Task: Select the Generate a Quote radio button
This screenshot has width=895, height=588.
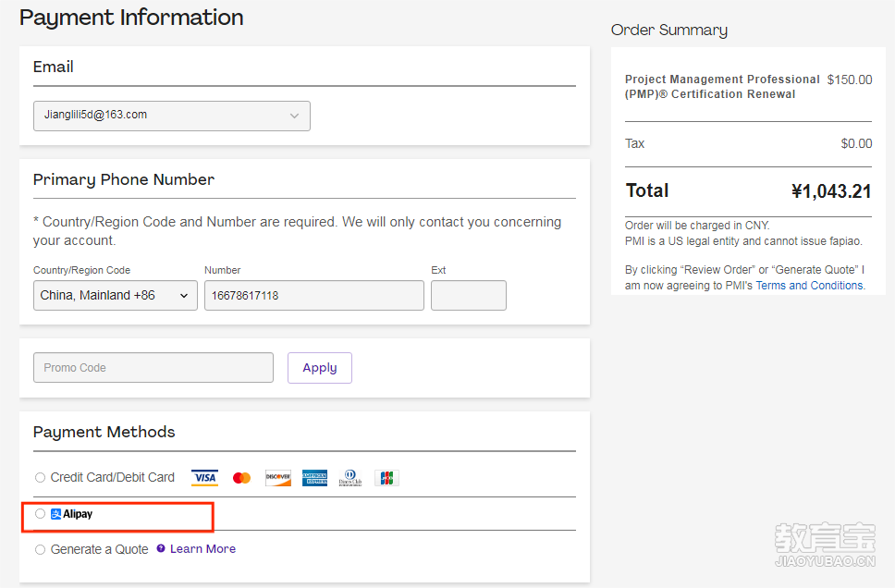Action: point(40,549)
